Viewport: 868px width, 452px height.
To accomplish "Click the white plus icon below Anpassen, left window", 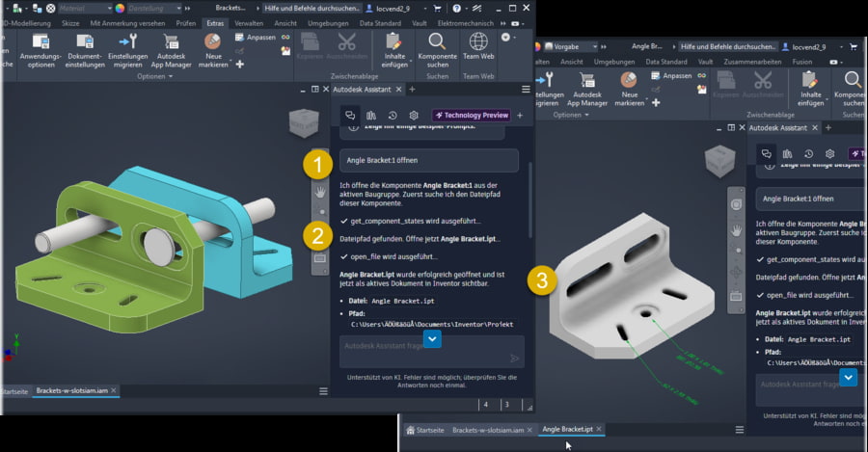I will tap(240, 65).
